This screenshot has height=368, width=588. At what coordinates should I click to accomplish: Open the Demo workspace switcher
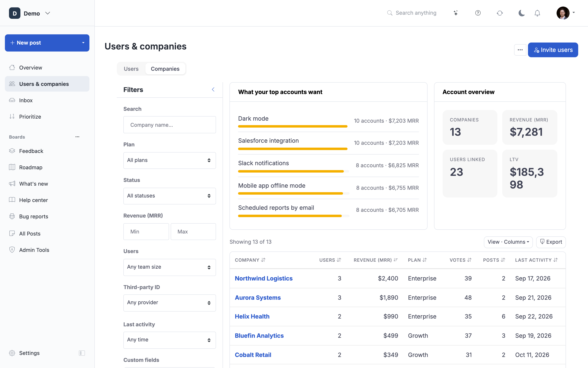[x=30, y=13]
